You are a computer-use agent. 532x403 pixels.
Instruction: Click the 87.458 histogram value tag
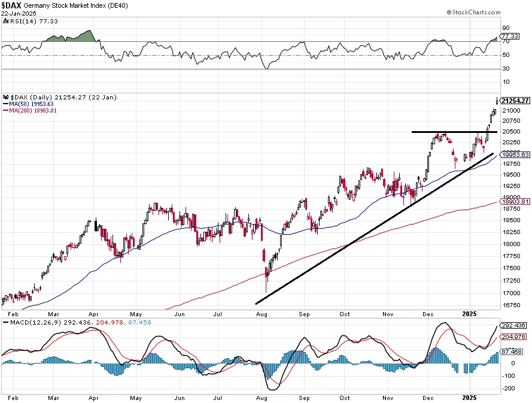tap(512, 352)
